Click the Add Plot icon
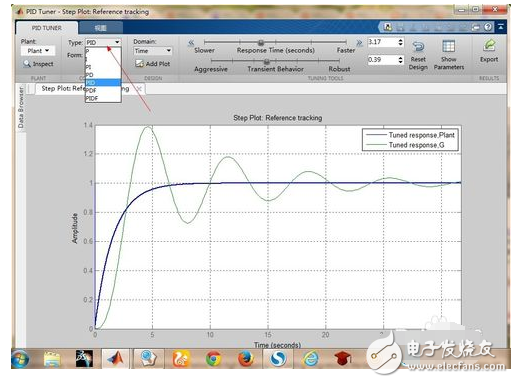This screenshot has width=514, height=383. [x=139, y=63]
